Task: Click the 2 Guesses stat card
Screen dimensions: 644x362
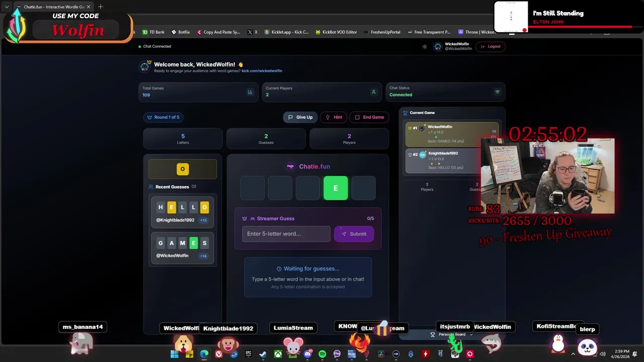Action: (x=266, y=139)
